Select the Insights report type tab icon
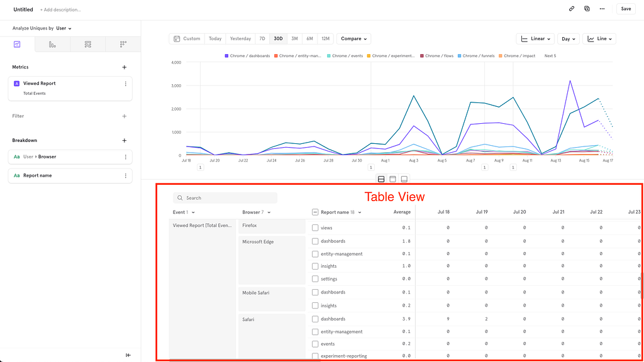The height and width of the screenshot is (362, 644). pos(17,45)
